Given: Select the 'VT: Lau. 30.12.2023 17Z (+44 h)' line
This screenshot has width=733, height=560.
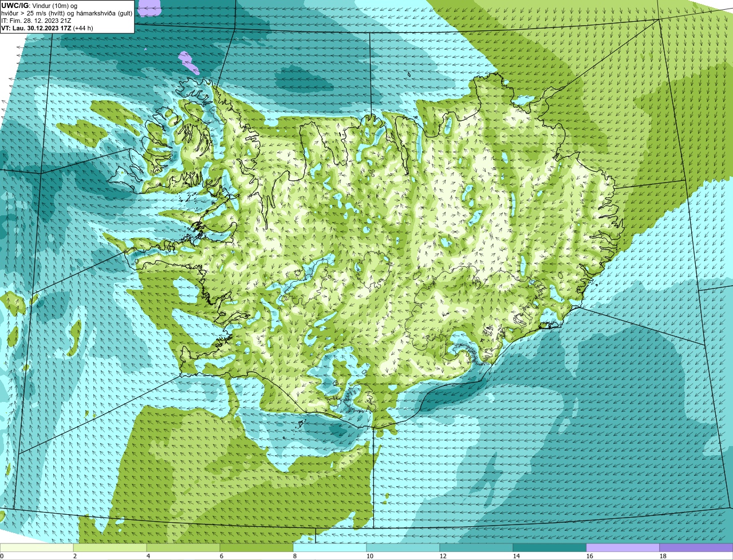Looking at the screenshot, I should point(48,28).
